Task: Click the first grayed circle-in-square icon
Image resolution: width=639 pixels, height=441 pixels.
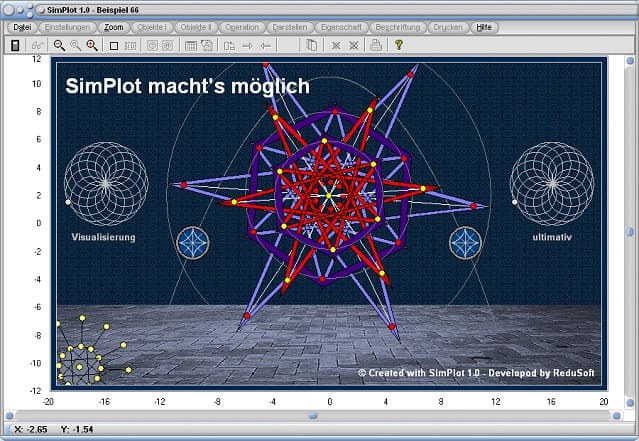Action: click(x=152, y=45)
